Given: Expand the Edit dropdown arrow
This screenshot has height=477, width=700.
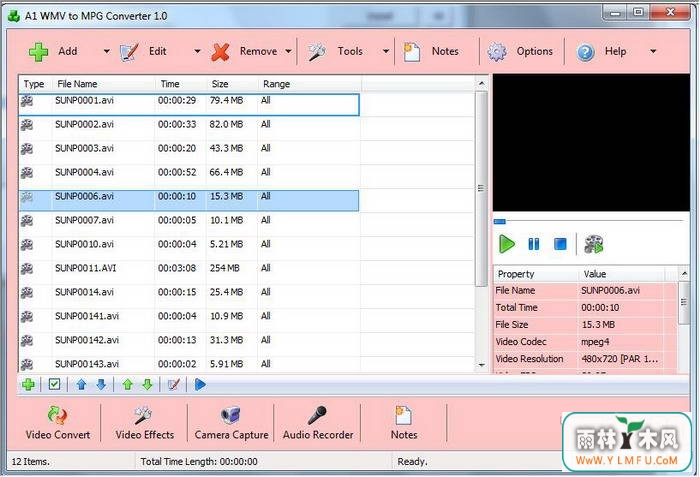Looking at the screenshot, I should coord(197,51).
